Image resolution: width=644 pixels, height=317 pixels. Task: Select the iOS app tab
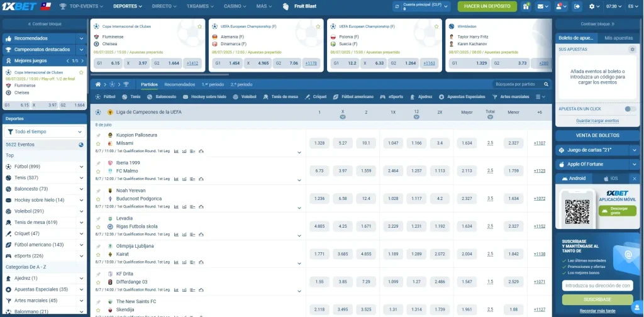pyautogui.click(x=611, y=179)
